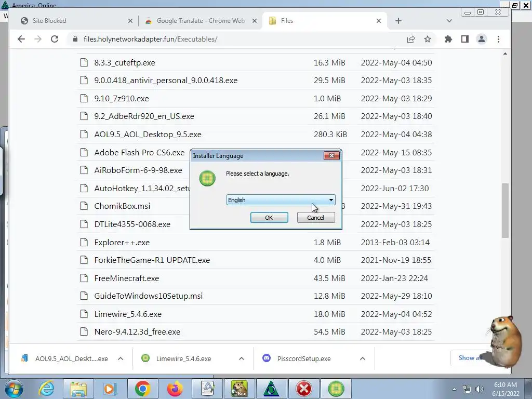Click the scrollbar up arrow

point(505,54)
